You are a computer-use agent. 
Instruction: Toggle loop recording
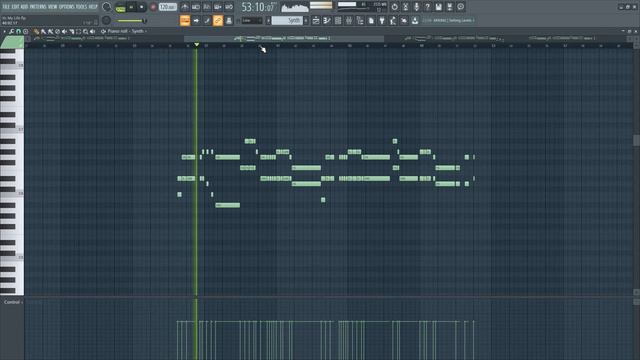pos(229,7)
